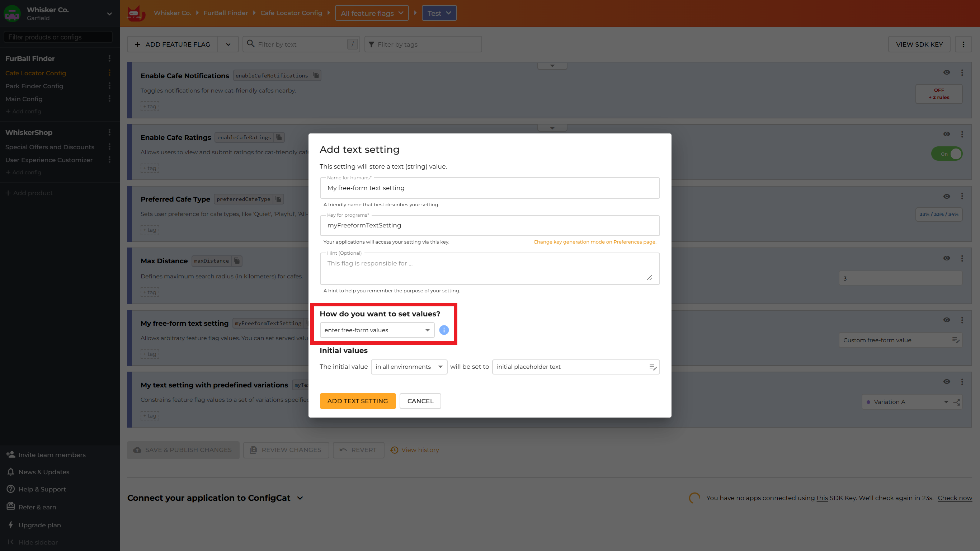The image size is (980, 551).
Task: Toggle visibility eye for Enable Cafe Notifications
Action: click(x=947, y=72)
